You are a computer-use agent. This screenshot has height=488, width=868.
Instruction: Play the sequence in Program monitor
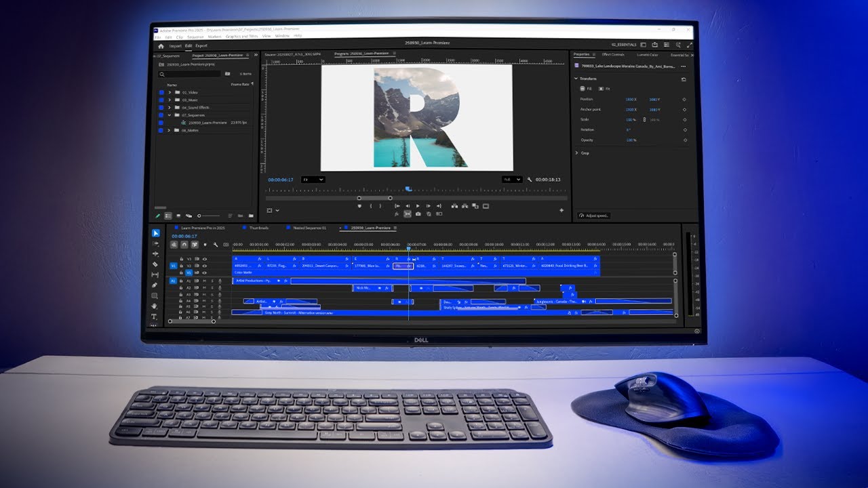[418, 205]
